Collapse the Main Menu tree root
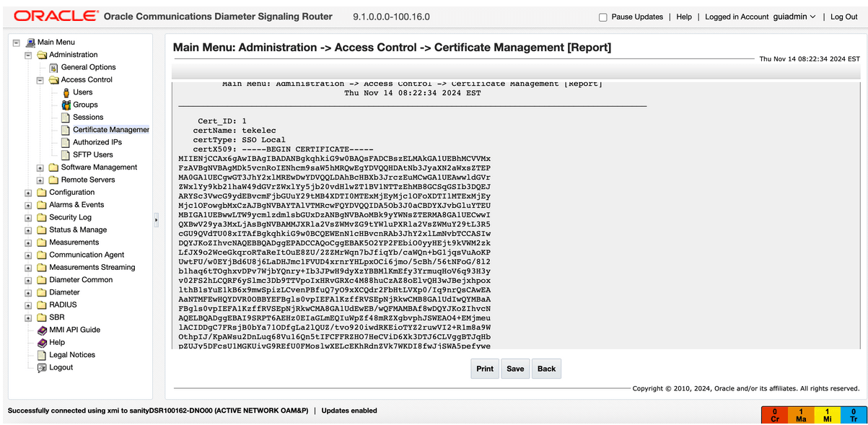868x425 pixels. coord(16,43)
